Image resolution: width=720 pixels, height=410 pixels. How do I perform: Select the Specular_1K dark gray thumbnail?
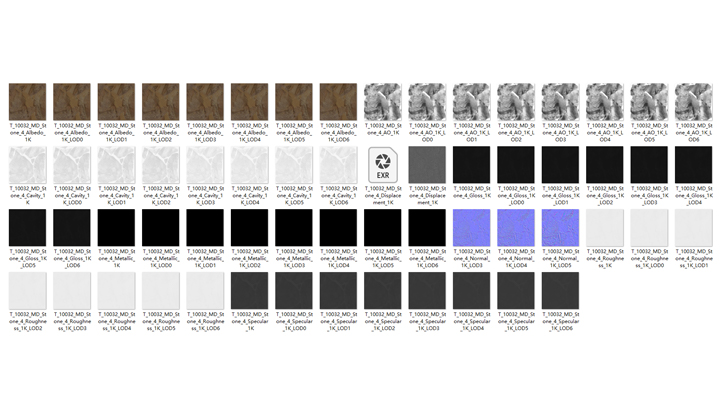tap(250, 290)
